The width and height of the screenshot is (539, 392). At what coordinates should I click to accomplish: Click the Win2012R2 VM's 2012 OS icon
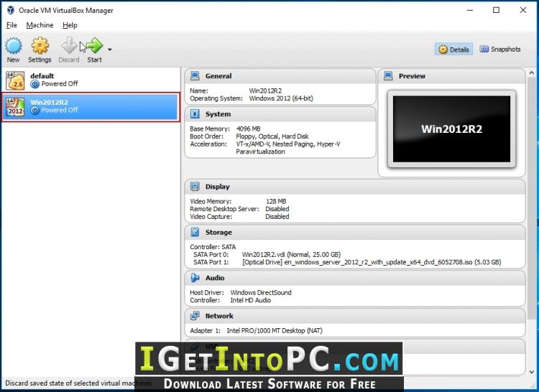[15, 107]
